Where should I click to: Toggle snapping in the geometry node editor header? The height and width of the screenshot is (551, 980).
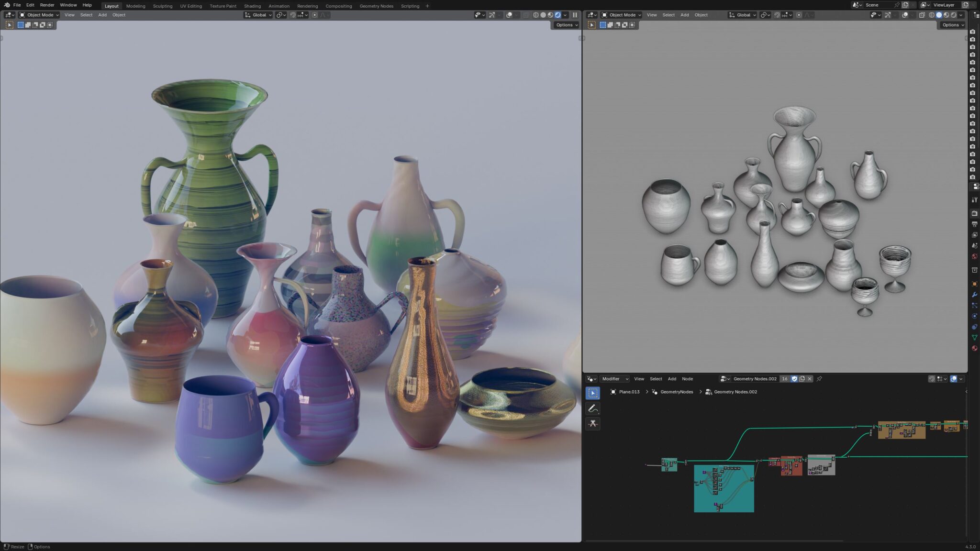pos(932,378)
